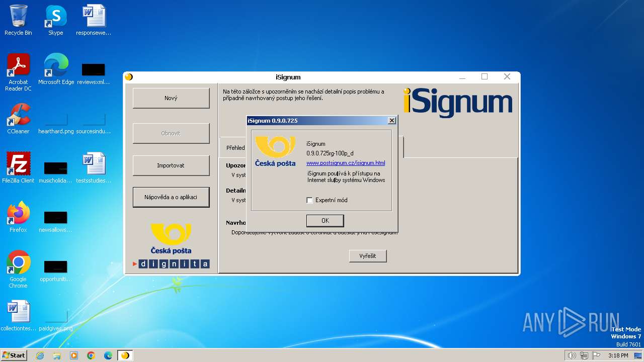
Task: Launch FileZilla Client shortcut
Action: 18,168
